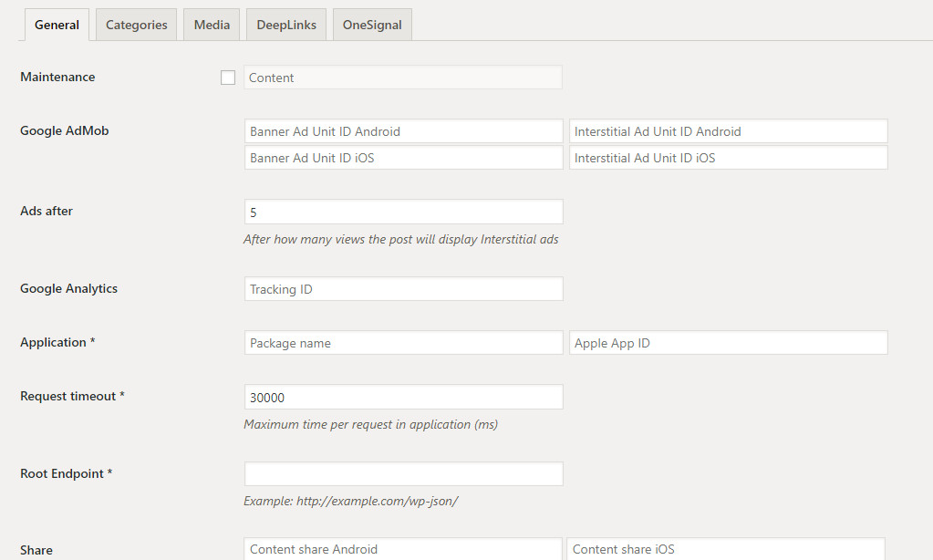This screenshot has height=560, width=933.
Task: Click the Google Analytics Tracking ID field
Action: [403, 289]
